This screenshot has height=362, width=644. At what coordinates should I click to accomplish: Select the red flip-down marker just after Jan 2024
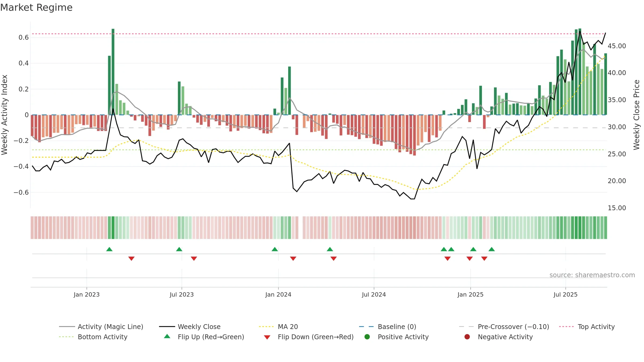(x=293, y=258)
